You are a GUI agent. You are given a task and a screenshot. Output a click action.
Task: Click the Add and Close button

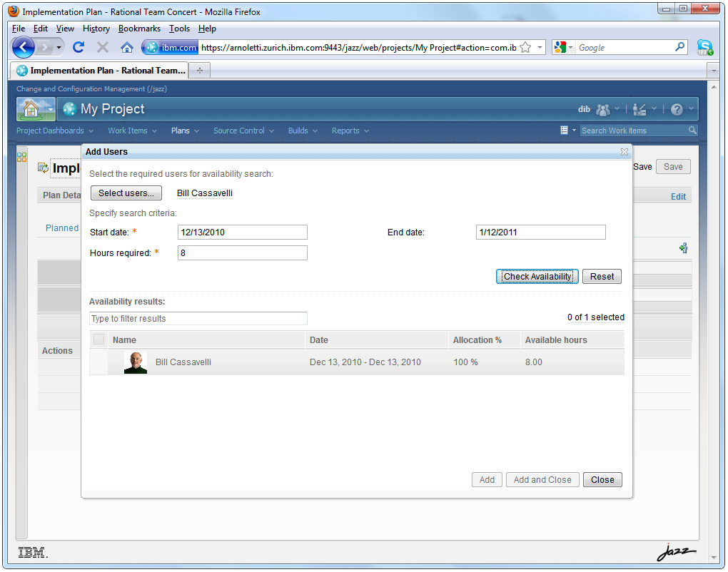pos(542,480)
